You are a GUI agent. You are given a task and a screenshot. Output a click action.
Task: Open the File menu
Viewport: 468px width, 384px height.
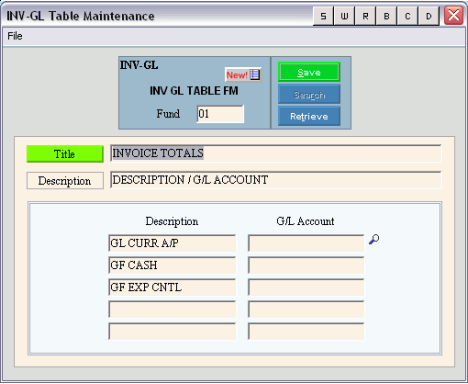[15, 36]
